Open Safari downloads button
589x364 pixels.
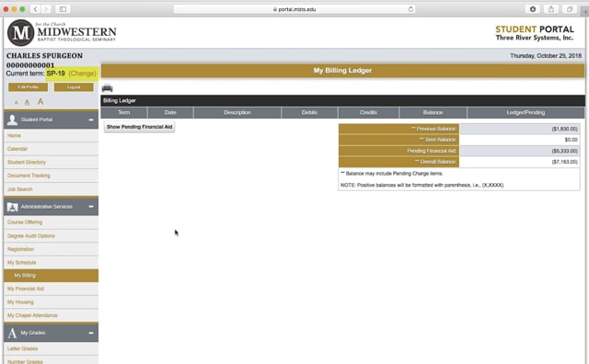tap(533, 9)
